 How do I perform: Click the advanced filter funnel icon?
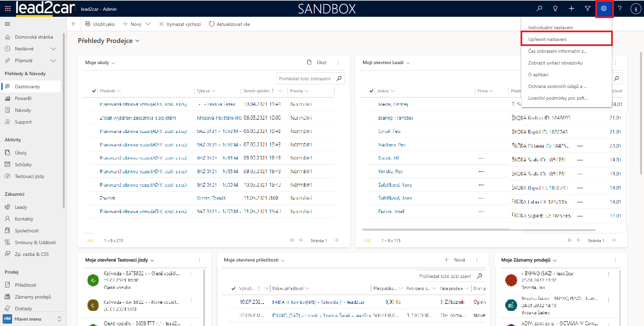pyautogui.click(x=588, y=9)
